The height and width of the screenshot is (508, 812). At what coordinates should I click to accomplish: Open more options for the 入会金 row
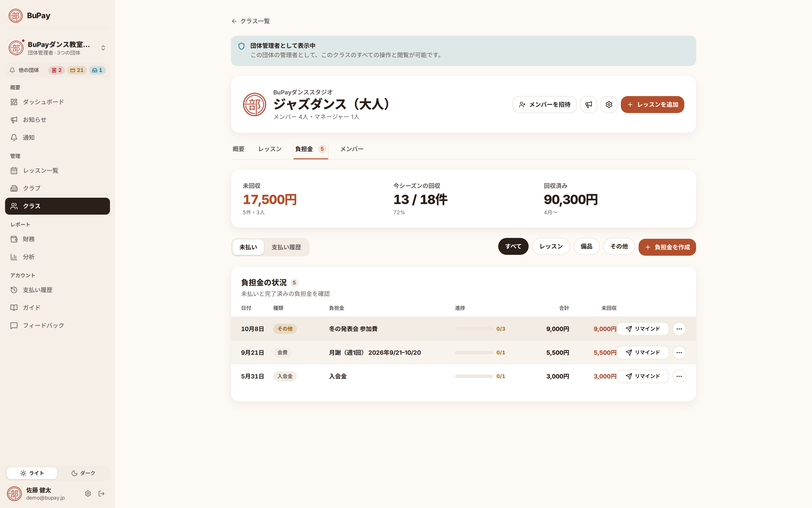click(x=679, y=376)
